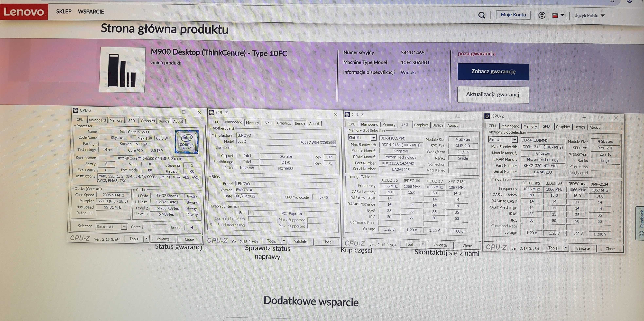Click the Q170 southbridge field
Image resolution: width=644 pixels, height=321 pixels.
point(286,162)
